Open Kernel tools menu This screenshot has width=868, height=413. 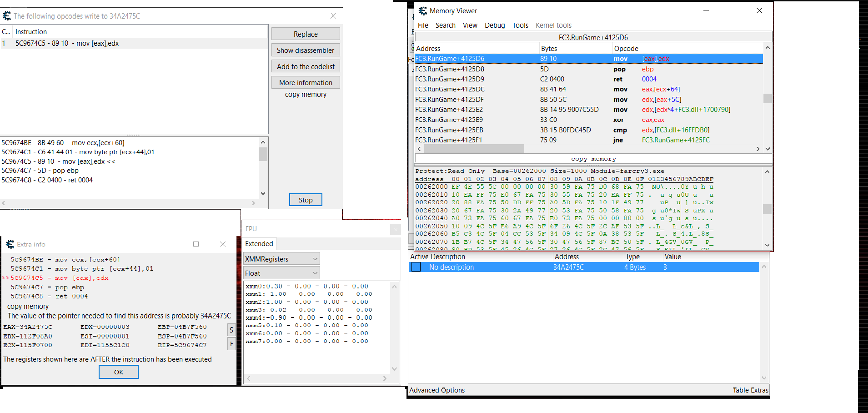(553, 25)
